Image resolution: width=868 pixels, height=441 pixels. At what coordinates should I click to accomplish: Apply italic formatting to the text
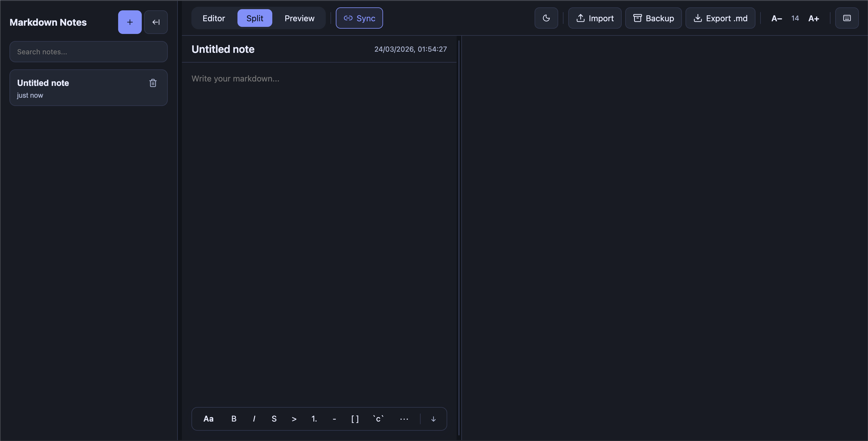(x=254, y=419)
